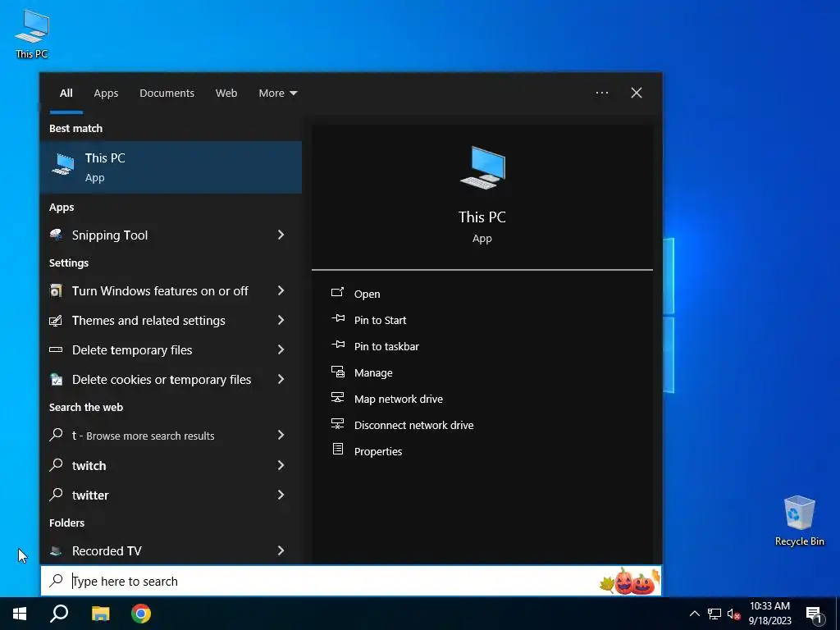Click the Recorded TV folder icon
Image resolution: width=840 pixels, height=630 pixels.
[x=56, y=550]
